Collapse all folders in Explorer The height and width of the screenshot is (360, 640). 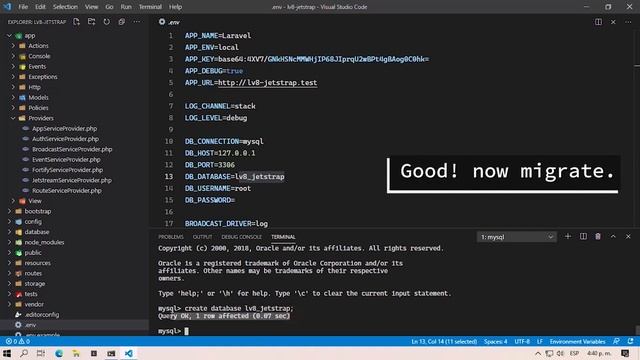click(122, 22)
